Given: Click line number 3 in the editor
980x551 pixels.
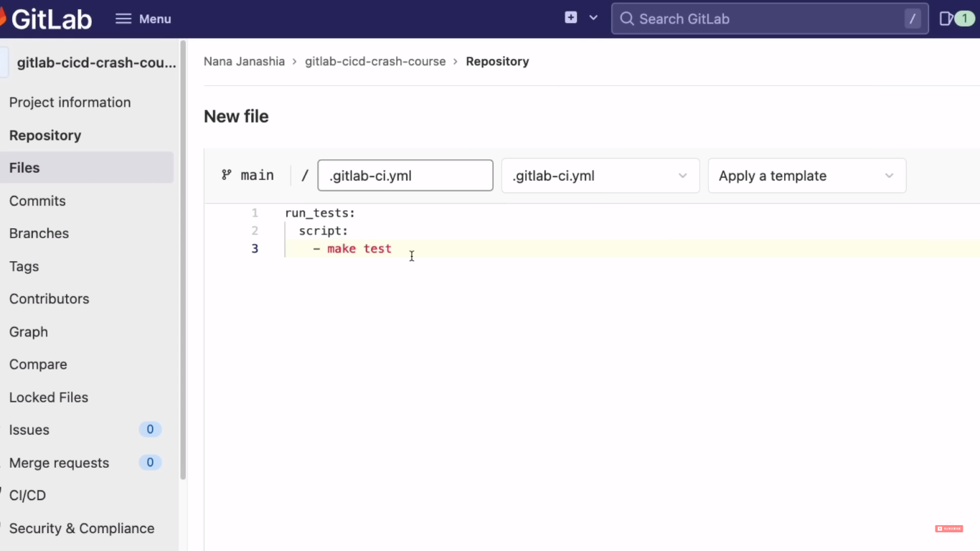Looking at the screenshot, I should point(255,248).
